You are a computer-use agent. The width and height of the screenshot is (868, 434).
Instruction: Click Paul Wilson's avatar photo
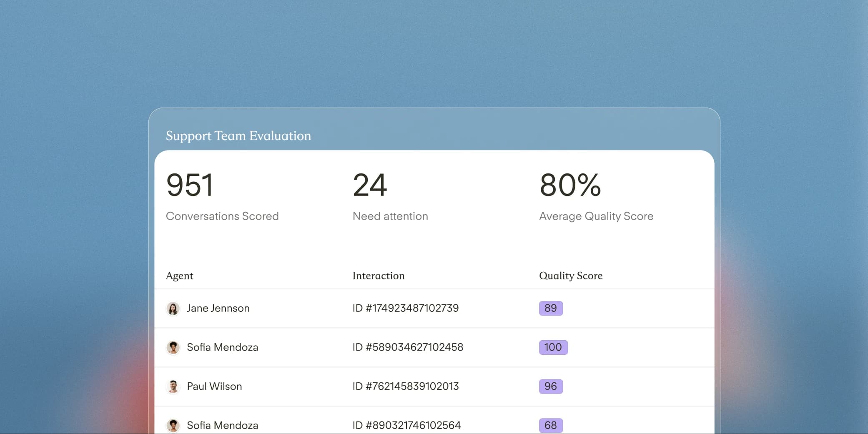(x=173, y=386)
